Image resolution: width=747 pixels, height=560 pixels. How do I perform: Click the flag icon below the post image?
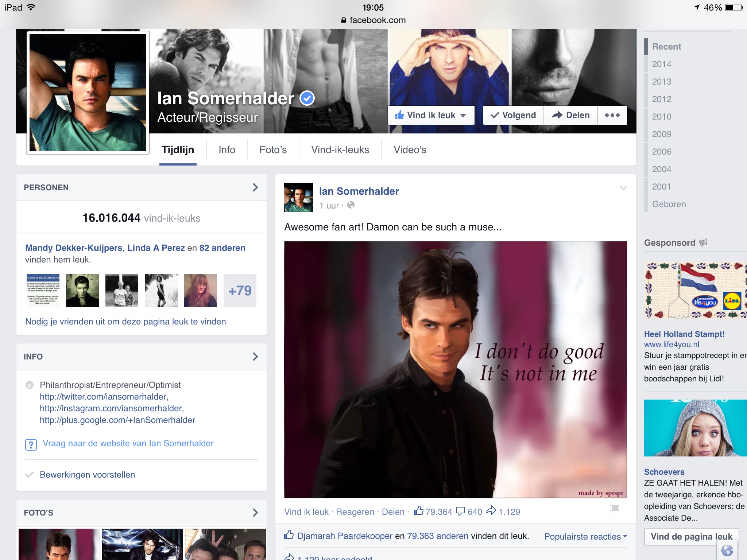pos(615,509)
